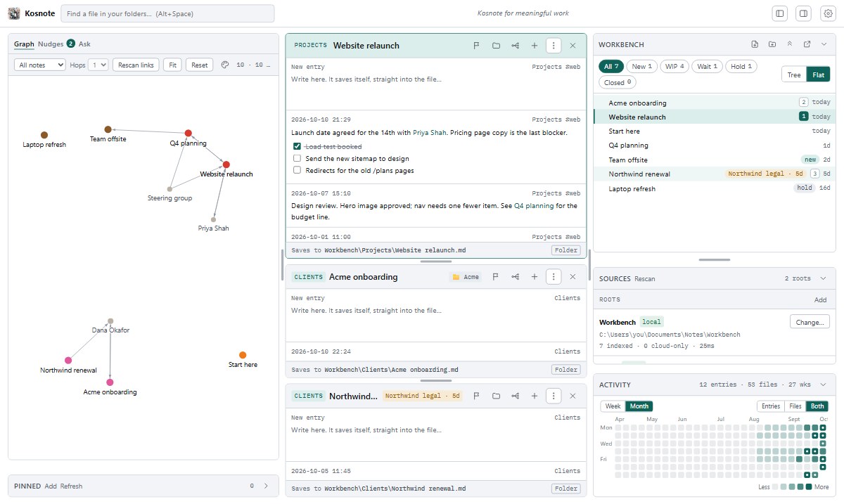
Task: Select Both in Activity display
Action: coord(817,406)
